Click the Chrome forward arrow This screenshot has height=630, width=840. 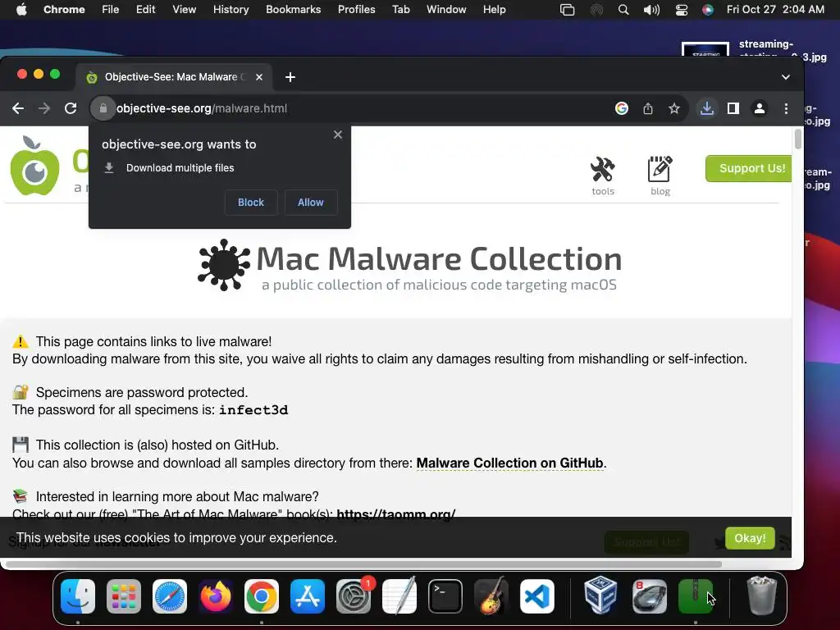click(x=44, y=108)
